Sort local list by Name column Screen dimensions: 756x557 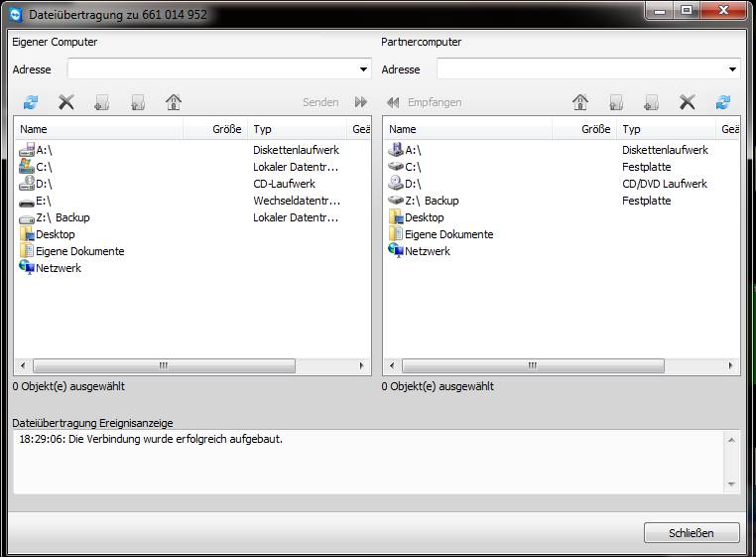pos(99,129)
